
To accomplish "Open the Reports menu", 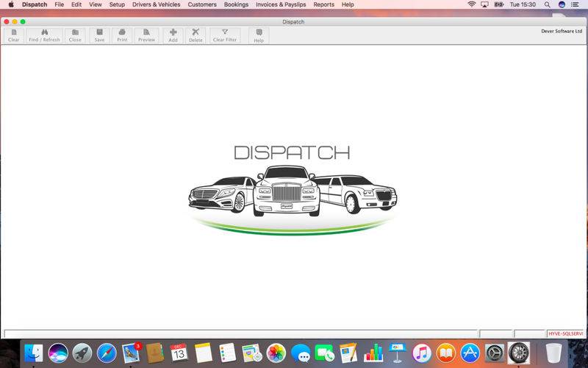I will pyautogui.click(x=323, y=4).
